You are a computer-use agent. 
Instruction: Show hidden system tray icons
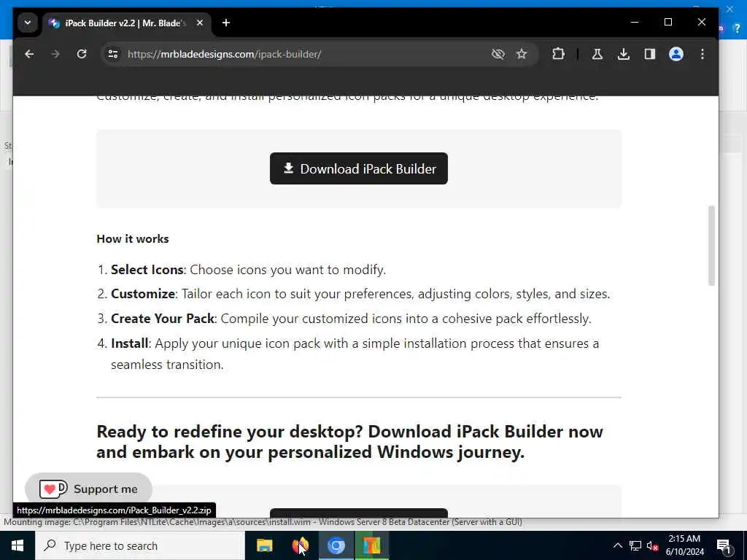617,545
